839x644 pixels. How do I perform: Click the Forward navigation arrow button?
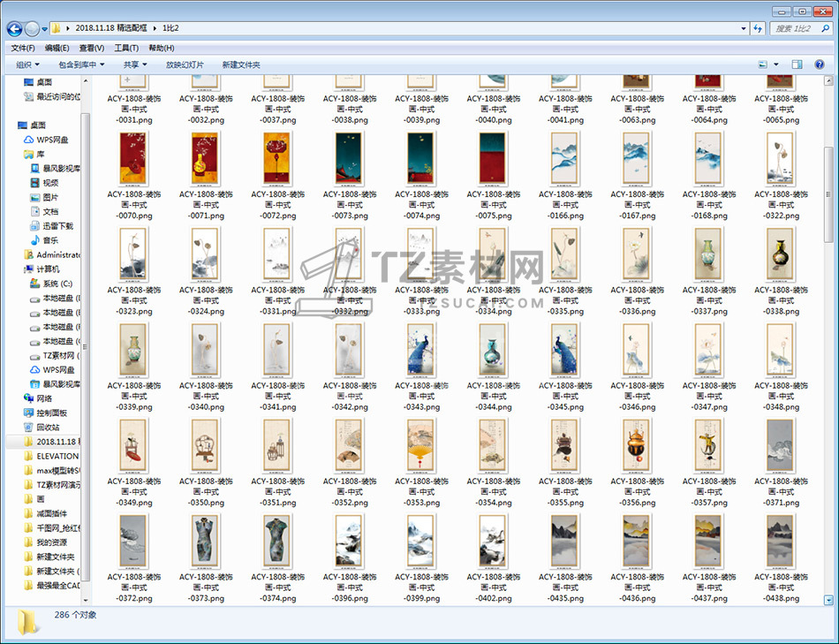(x=32, y=29)
